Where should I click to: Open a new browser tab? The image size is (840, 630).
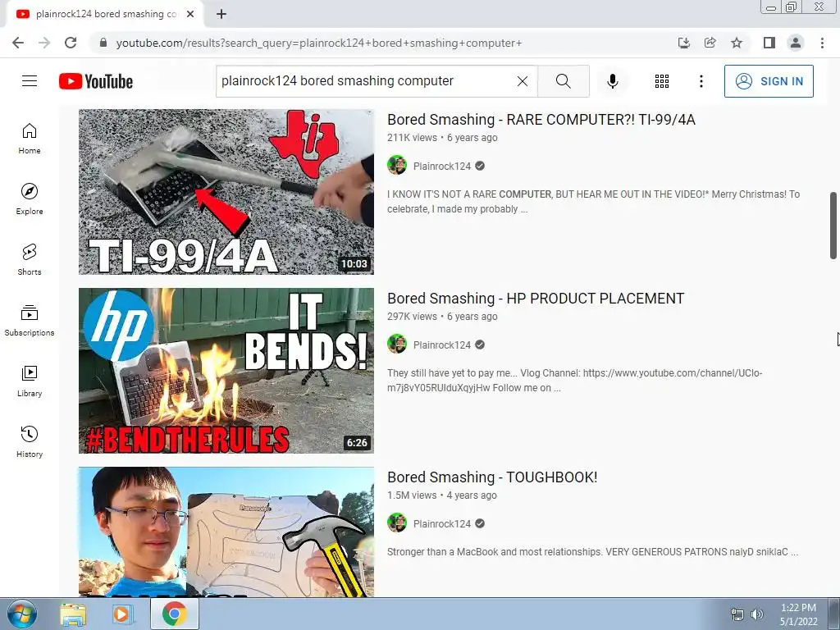point(221,14)
